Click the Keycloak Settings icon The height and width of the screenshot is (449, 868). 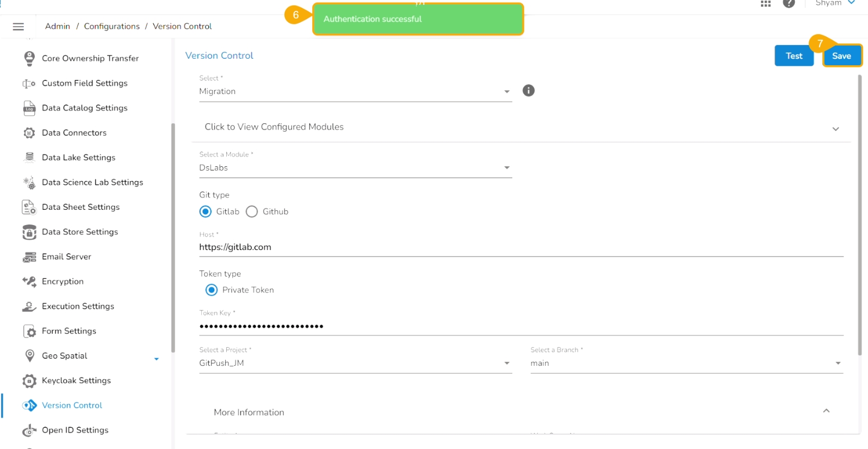coord(29,381)
